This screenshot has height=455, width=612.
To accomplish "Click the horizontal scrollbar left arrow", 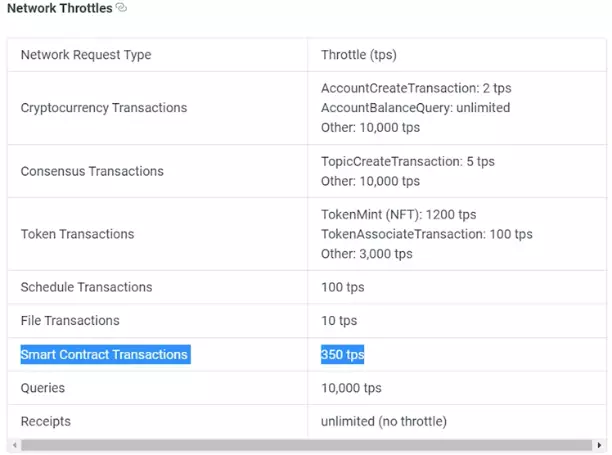I will pyautogui.click(x=12, y=445).
